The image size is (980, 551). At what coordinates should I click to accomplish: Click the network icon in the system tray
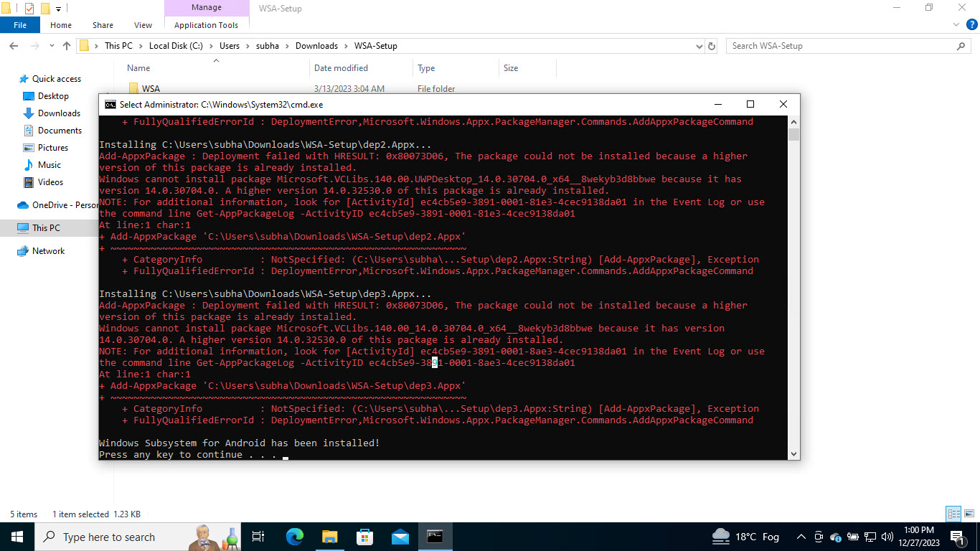point(870,537)
